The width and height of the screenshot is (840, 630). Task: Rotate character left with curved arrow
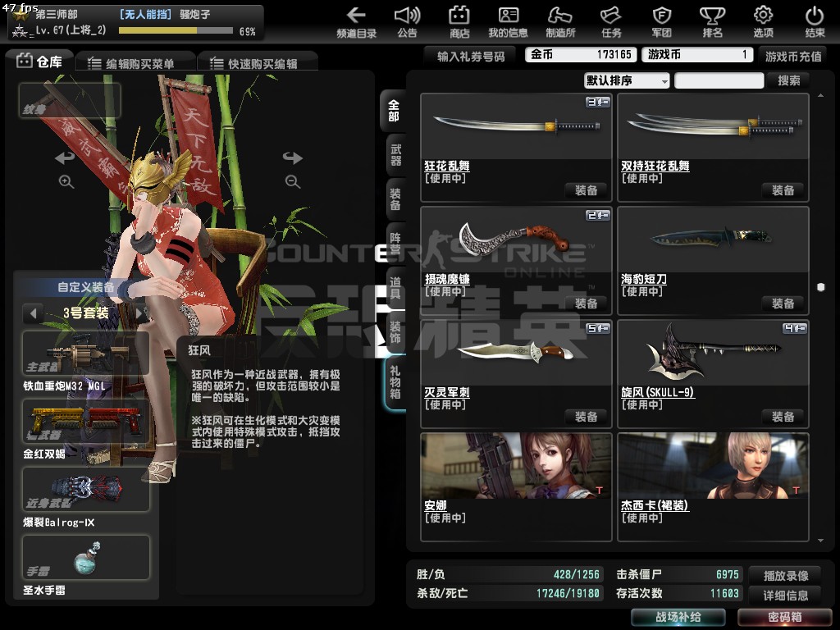click(x=65, y=157)
